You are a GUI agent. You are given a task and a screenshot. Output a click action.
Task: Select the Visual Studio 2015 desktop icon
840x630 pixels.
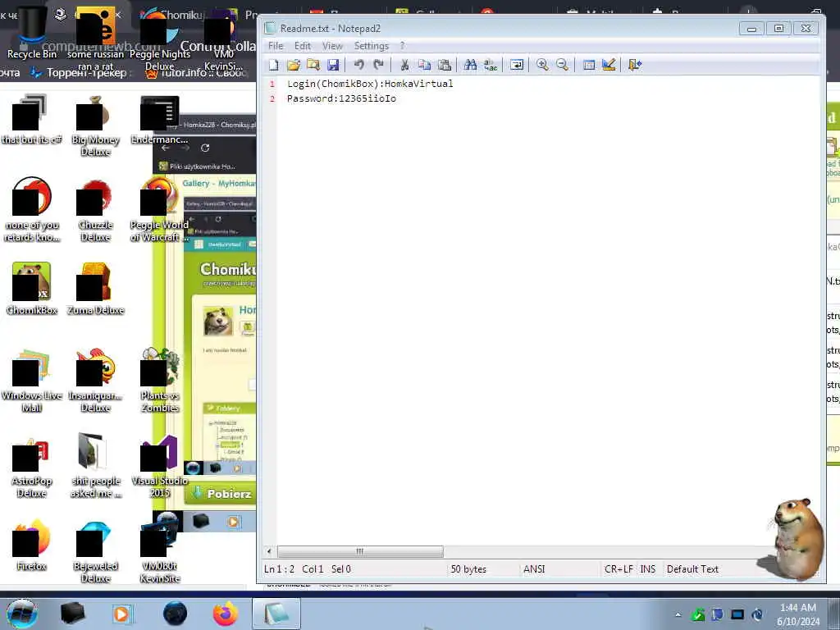pos(160,467)
